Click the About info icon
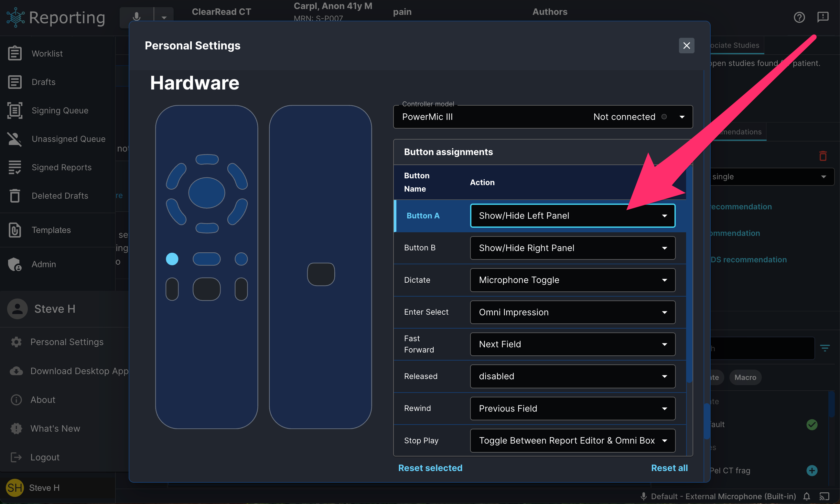Screen dimensions: 840x504 pos(16,400)
